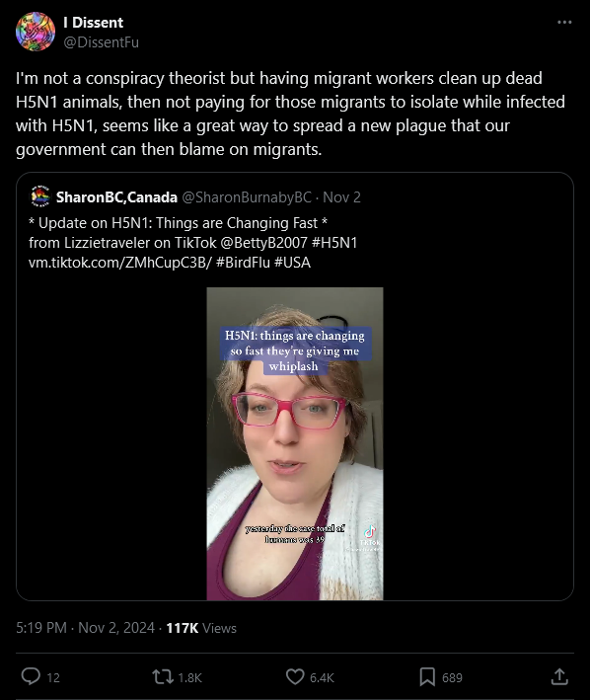Click the 5:19 PM Nov 2, 2024 timestamp
The width and height of the screenshot is (590, 700).
point(85,628)
